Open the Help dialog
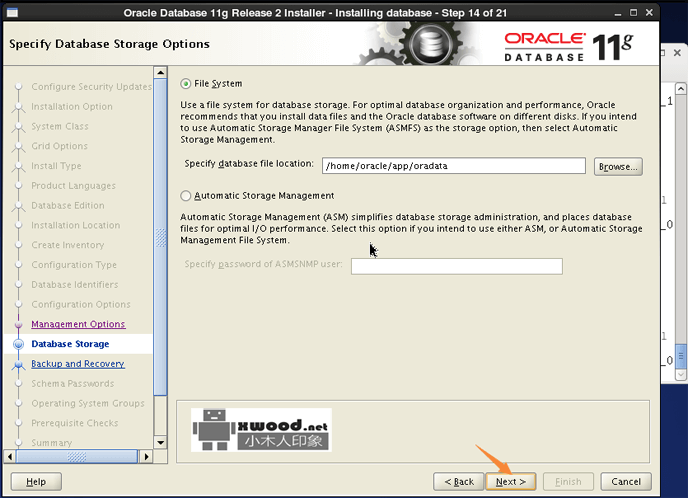The width and height of the screenshot is (688, 498). 36,481
